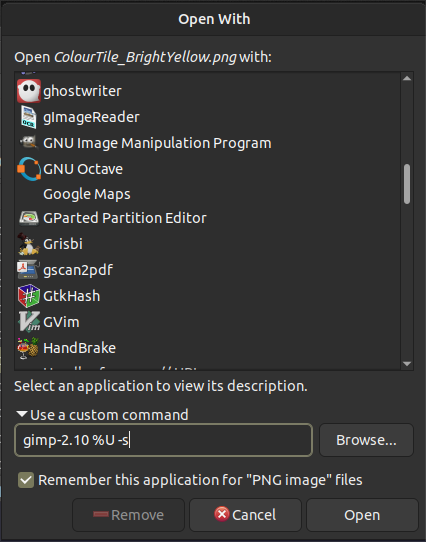This screenshot has height=542, width=426.
Task: Select ghostwriter from the application list
Action: click(x=82, y=91)
